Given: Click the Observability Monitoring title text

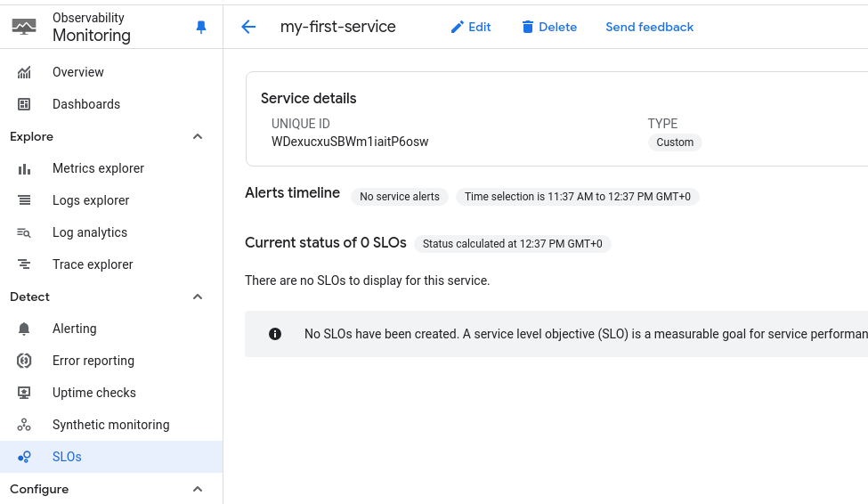Looking at the screenshot, I should click(x=92, y=27).
